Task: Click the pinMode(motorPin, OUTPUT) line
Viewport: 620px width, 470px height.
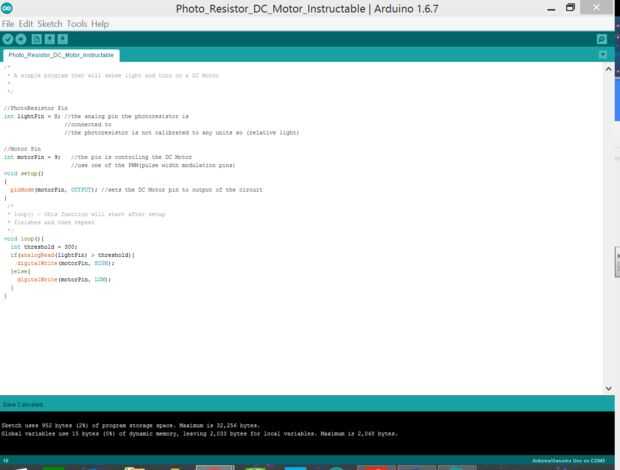Action: point(136,190)
